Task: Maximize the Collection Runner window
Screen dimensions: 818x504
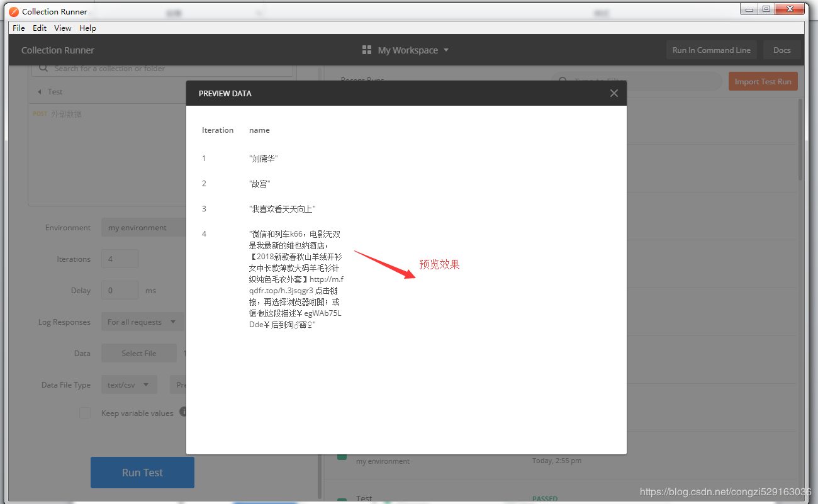Action: tap(766, 9)
